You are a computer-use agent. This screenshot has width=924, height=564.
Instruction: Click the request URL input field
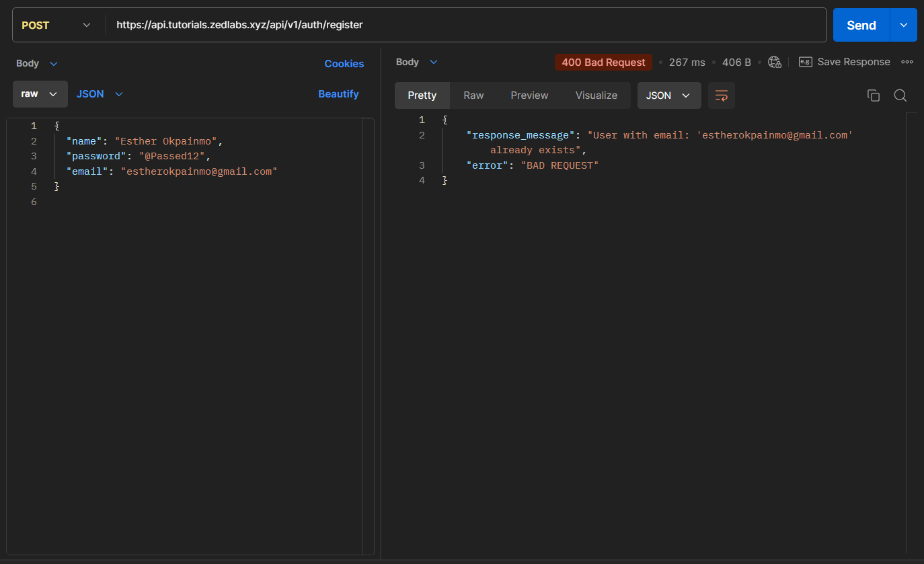[467, 25]
